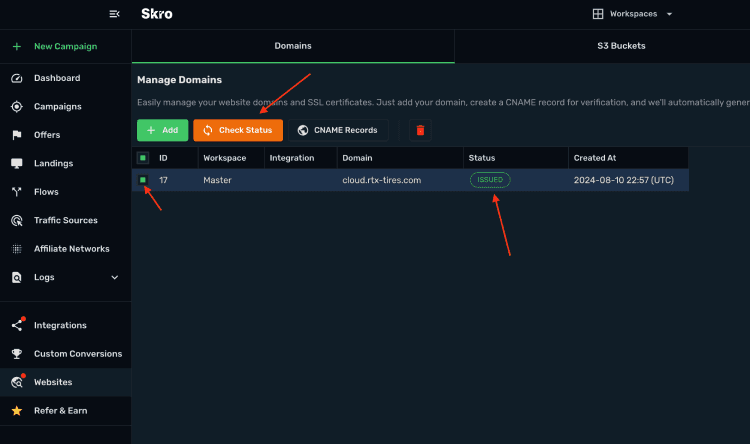Viewport: 750px width, 444px height.
Task: Uncheck the checkbox for domain row 17
Action: pyautogui.click(x=143, y=180)
